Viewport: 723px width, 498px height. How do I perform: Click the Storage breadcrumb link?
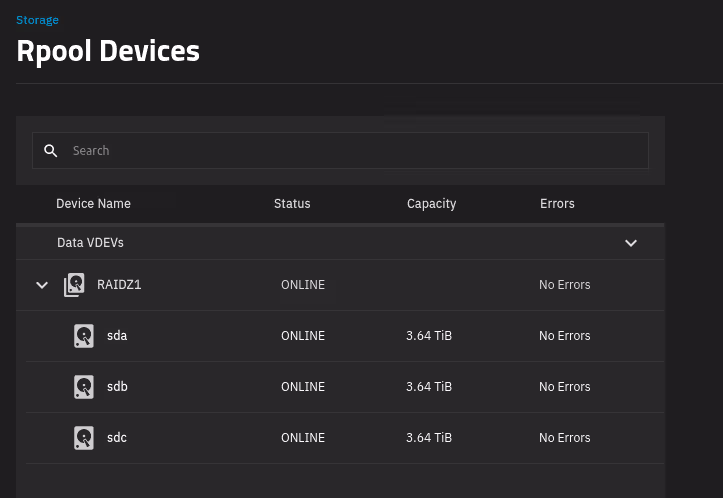(x=37, y=20)
